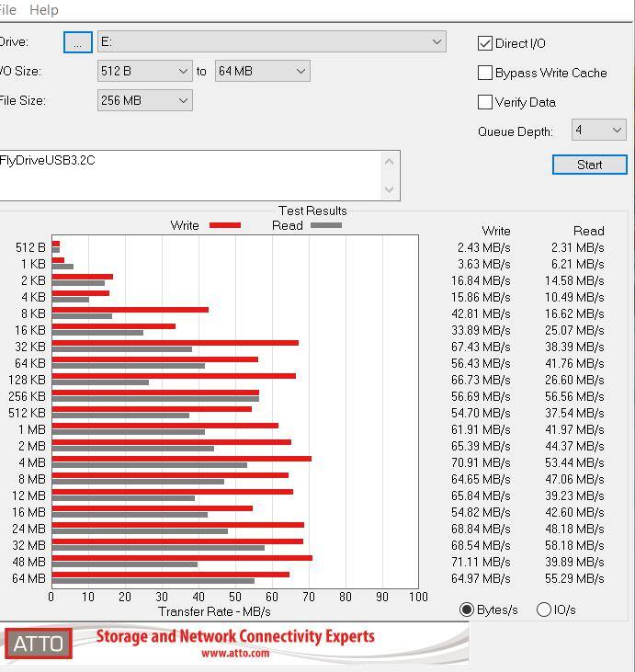
Task: Open the Help menu
Action: (44, 9)
